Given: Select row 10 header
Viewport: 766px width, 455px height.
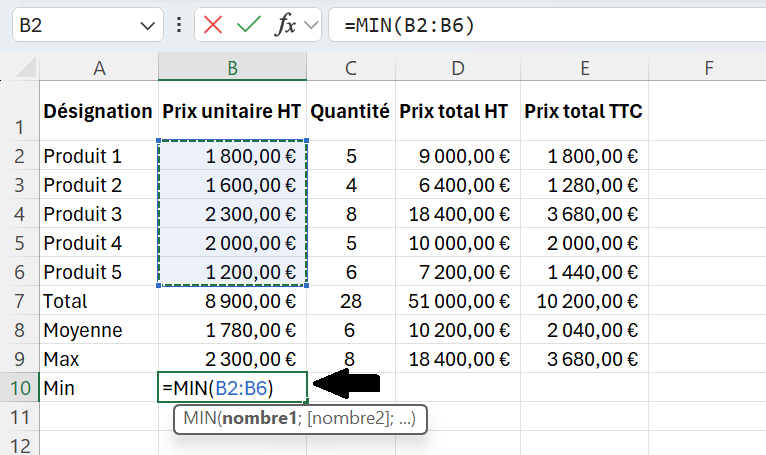Looking at the screenshot, I should coord(20,388).
